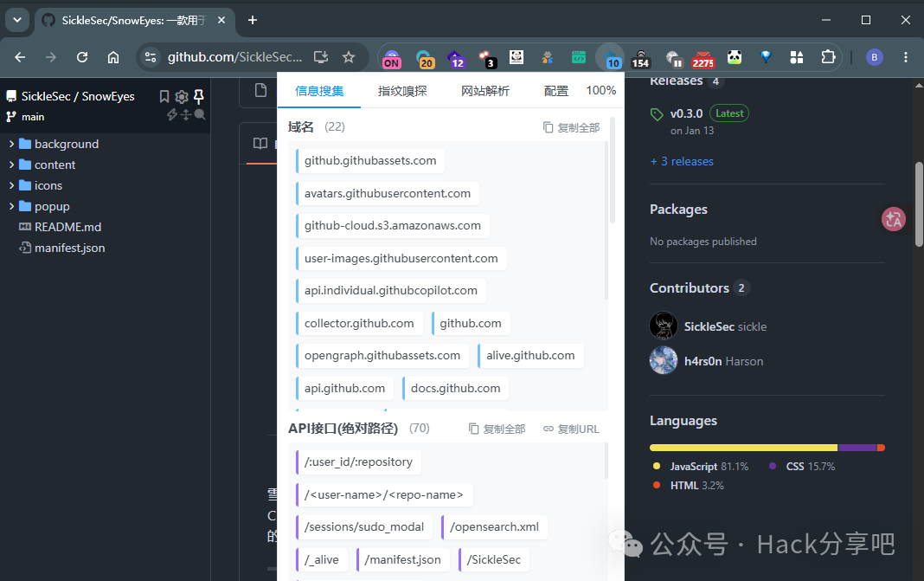Click the black-and-white face extension icon
The image size is (924, 581).
click(x=517, y=56)
